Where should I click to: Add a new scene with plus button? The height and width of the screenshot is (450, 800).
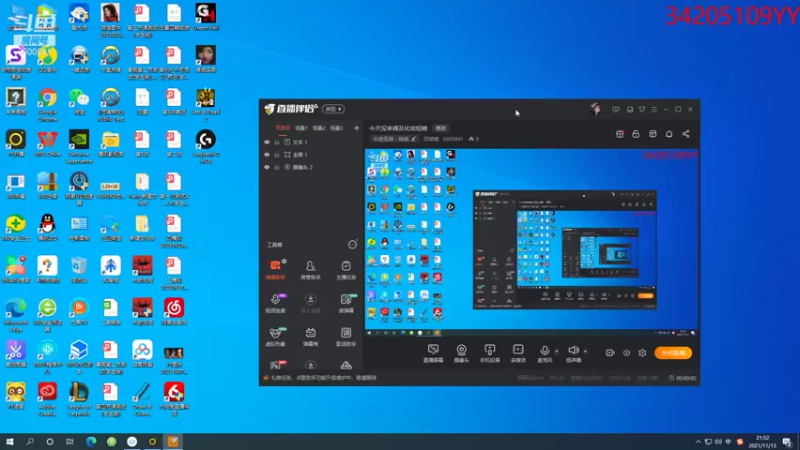pyautogui.click(x=356, y=128)
